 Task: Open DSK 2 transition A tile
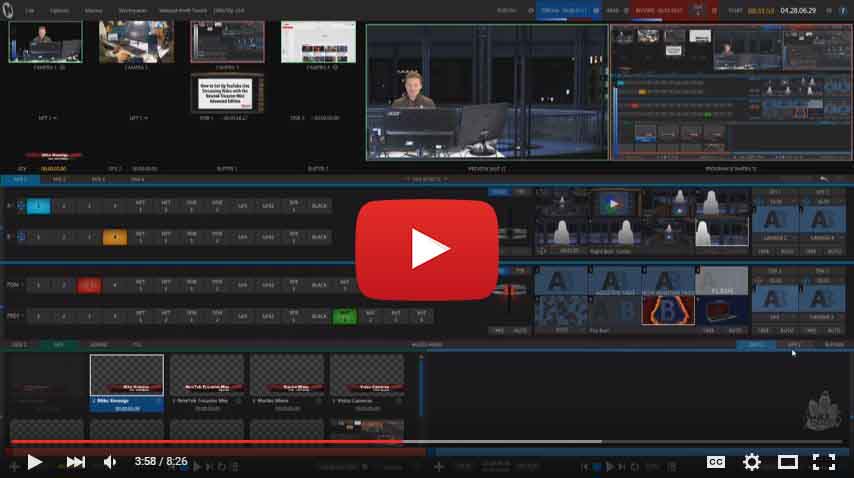tap(821, 299)
